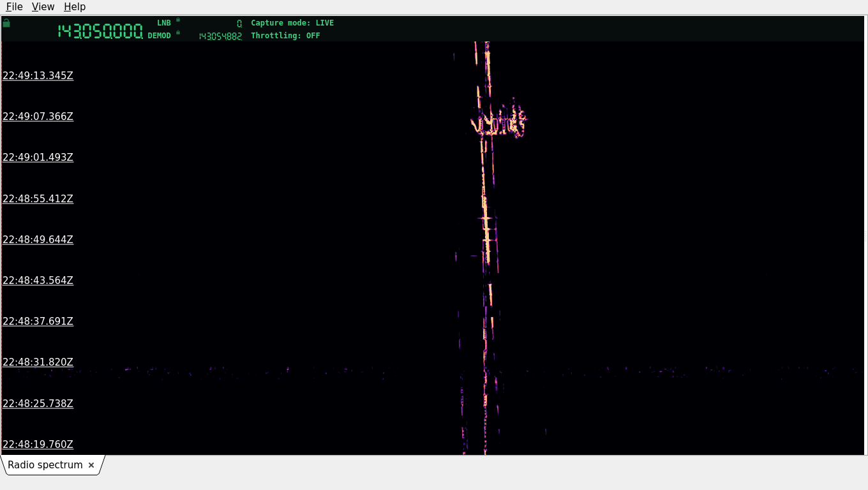Image resolution: width=868 pixels, height=490 pixels.
Task: Toggle the LNB lock icon
Action: (x=178, y=20)
